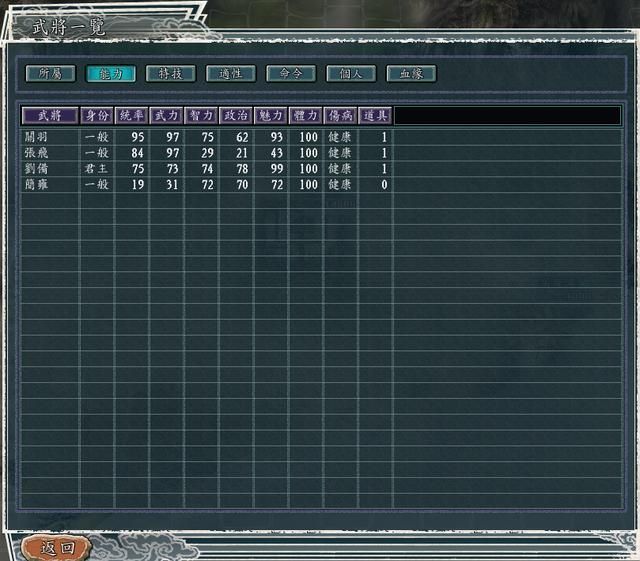The image size is (640, 561).
Task: Sort by the 武將 column header
Action: click(x=50, y=116)
